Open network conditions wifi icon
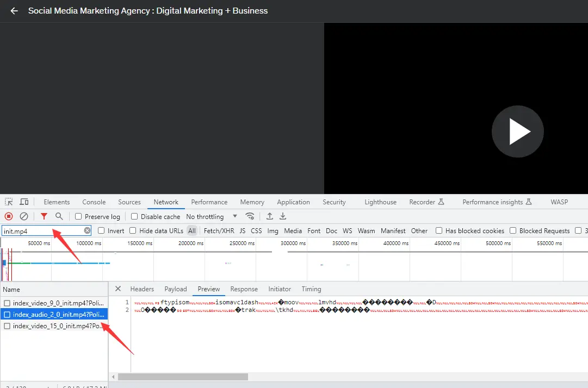588x388 pixels. click(x=250, y=216)
